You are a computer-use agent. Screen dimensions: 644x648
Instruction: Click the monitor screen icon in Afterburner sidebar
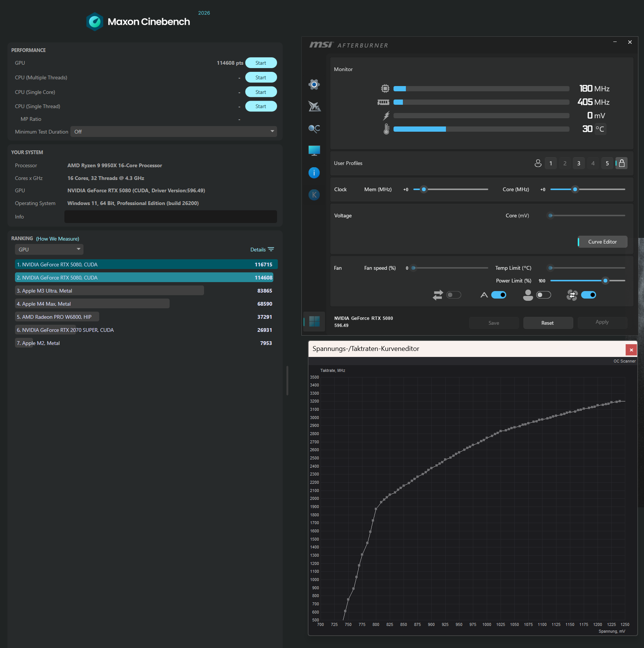click(x=314, y=150)
